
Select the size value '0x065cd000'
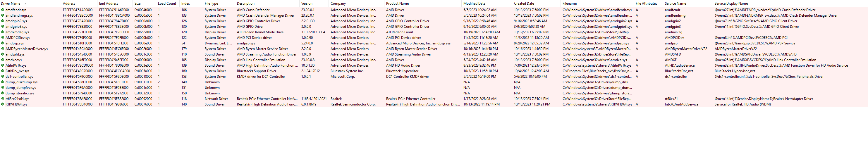pos(144,32)
